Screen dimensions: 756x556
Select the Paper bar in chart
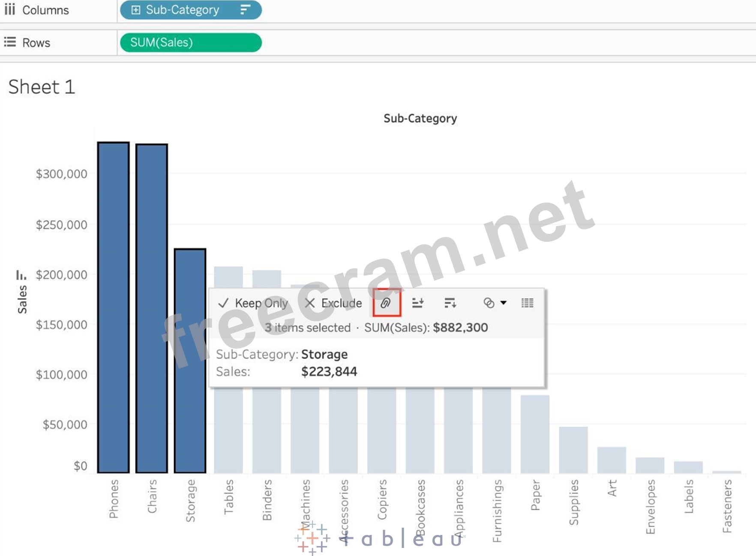point(535,433)
